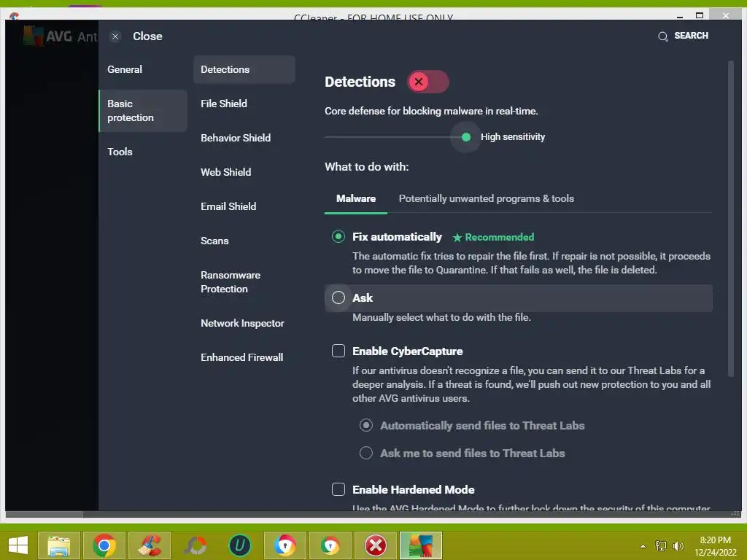
Task: Check Enable CyberCapture checkbox
Action: 338,351
